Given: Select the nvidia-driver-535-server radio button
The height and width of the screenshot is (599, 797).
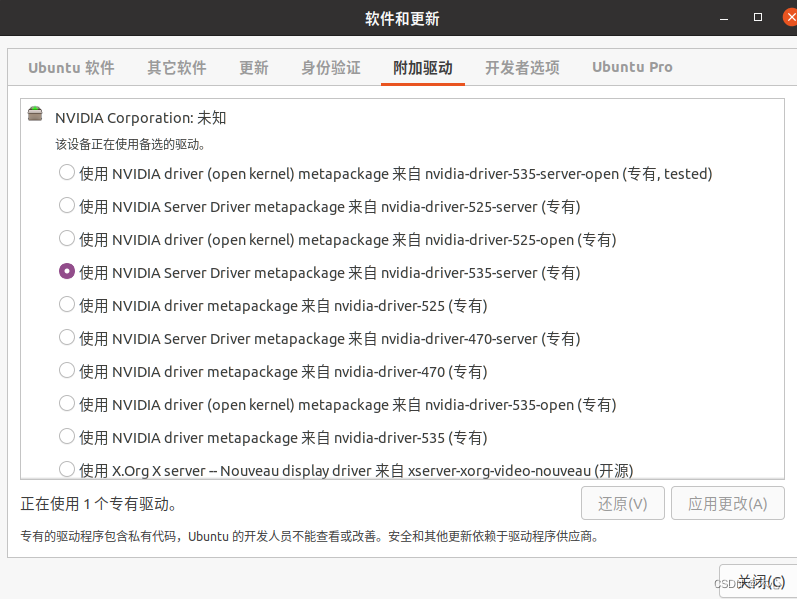Looking at the screenshot, I should point(67,272).
